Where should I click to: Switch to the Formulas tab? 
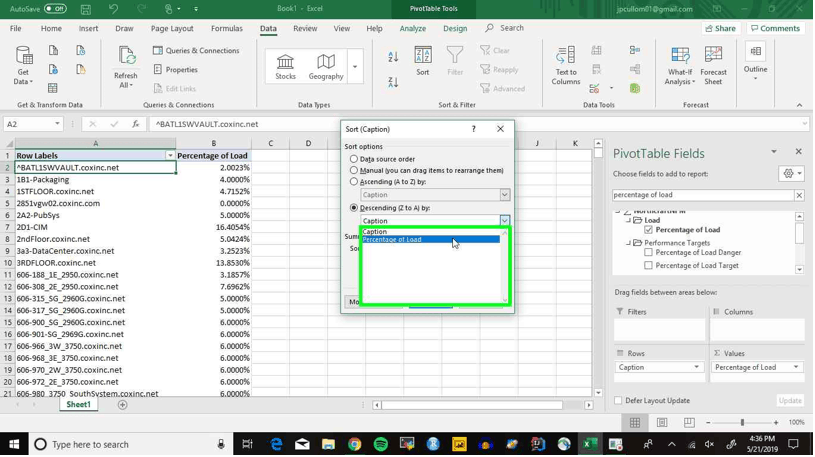pyautogui.click(x=227, y=29)
